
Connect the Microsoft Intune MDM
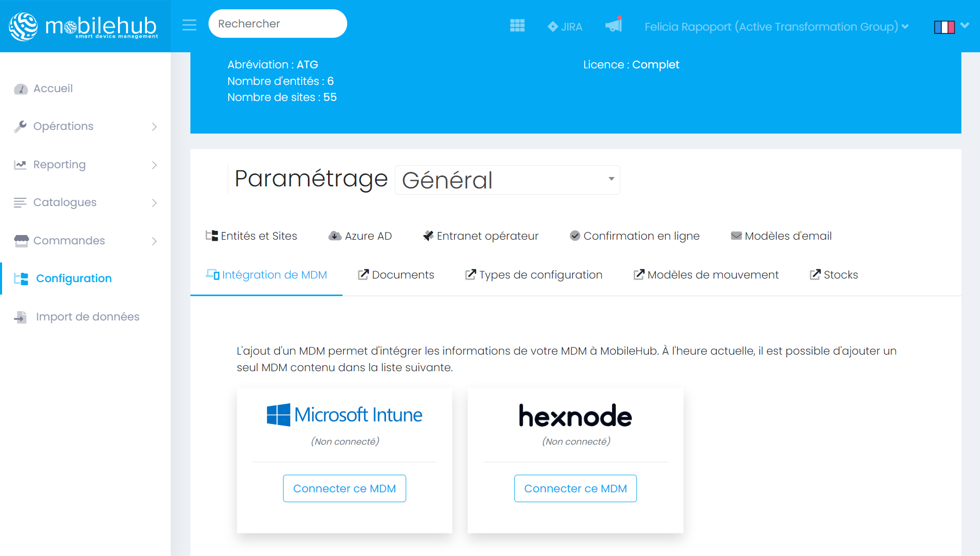tap(345, 489)
